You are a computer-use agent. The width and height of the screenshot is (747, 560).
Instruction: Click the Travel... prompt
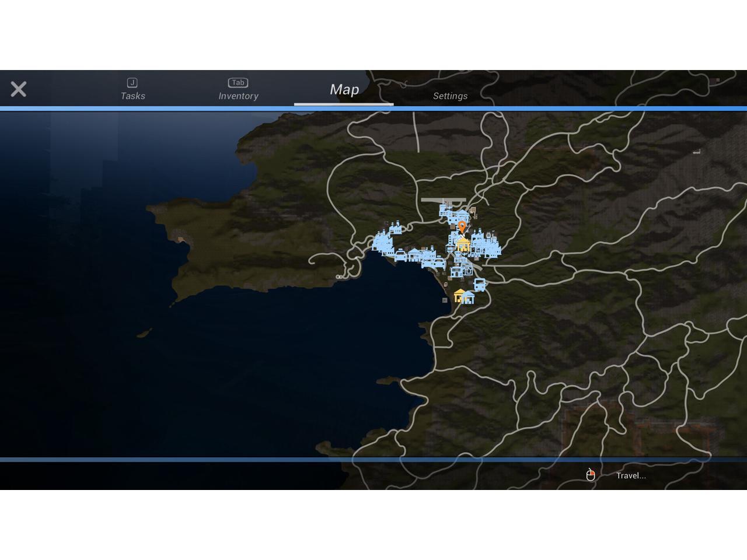[x=631, y=475]
